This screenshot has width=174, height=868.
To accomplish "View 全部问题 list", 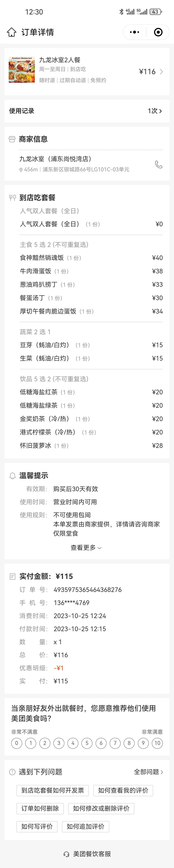I will (149, 772).
